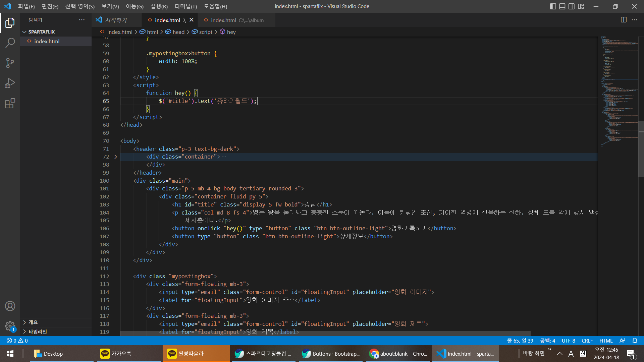Screen dimensions: 644x362
Task: Open the Buttons · Bootstrap taskbar window
Action: click(330, 354)
